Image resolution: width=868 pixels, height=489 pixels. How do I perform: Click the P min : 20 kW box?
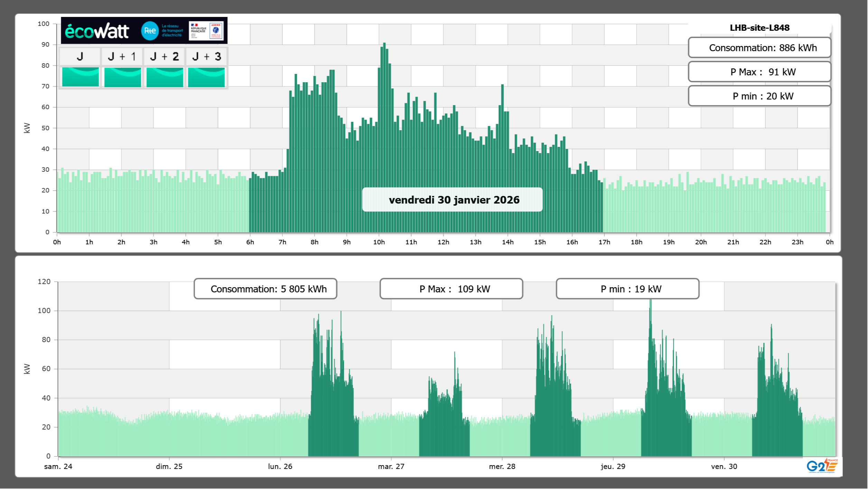[x=759, y=96]
